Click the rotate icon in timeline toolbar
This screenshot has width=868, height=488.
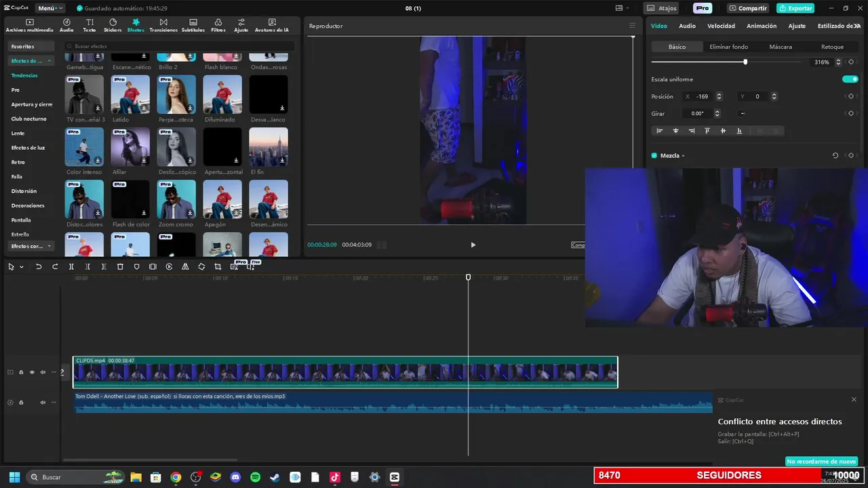click(x=201, y=267)
